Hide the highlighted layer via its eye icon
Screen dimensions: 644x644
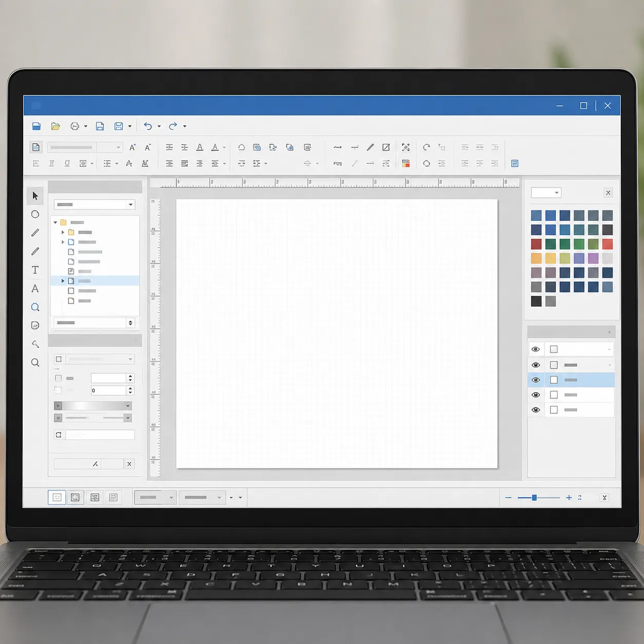(536, 380)
